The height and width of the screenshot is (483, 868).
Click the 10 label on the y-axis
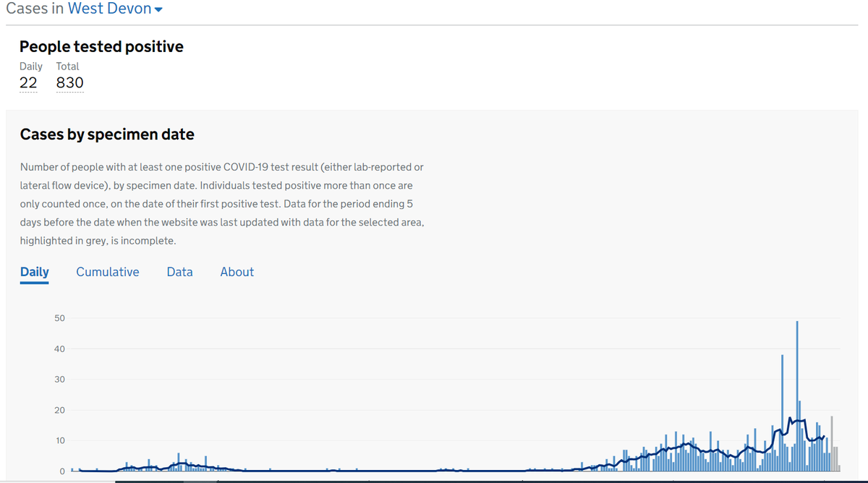point(59,440)
